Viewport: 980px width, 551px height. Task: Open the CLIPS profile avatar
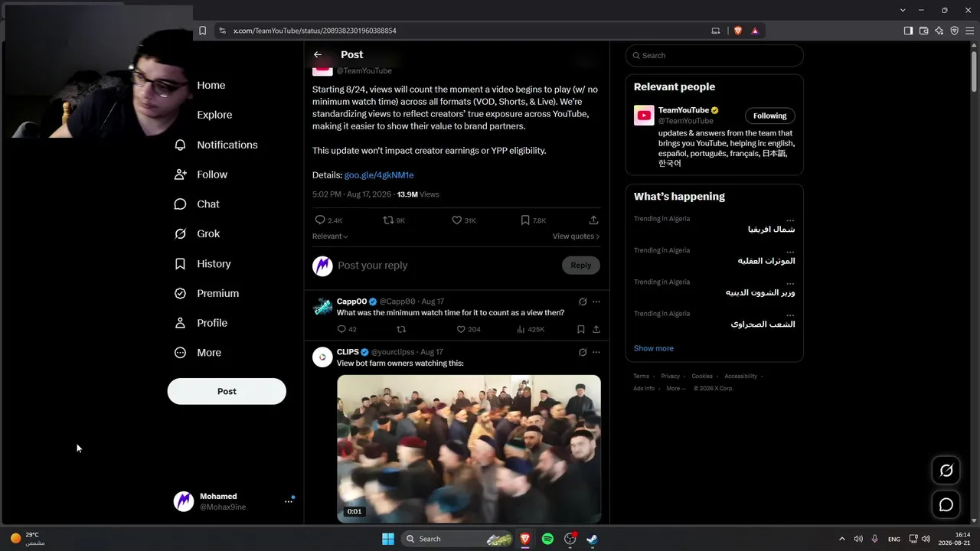click(322, 357)
